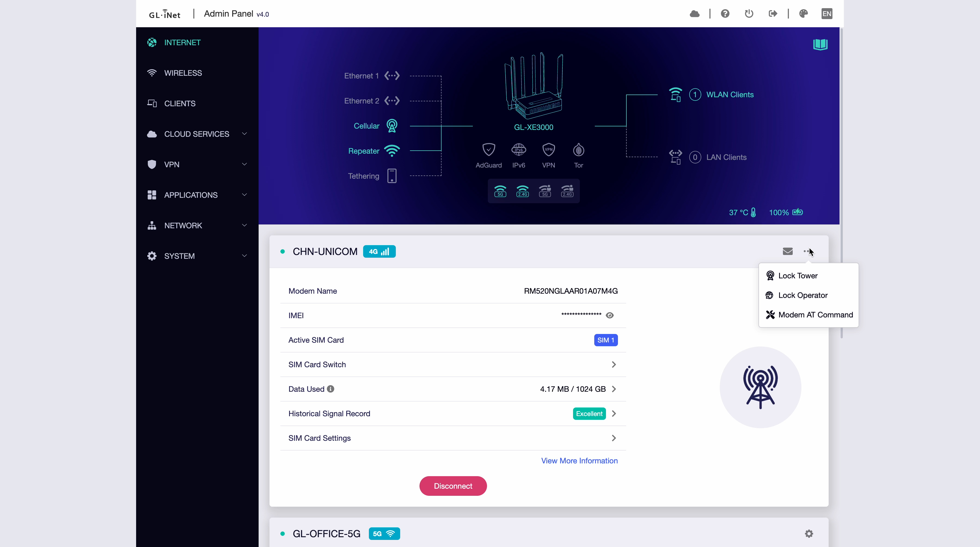The width and height of the screenshot is (980, 547).
Task: Click the Excellent signal badge
Action: (589, 414)
